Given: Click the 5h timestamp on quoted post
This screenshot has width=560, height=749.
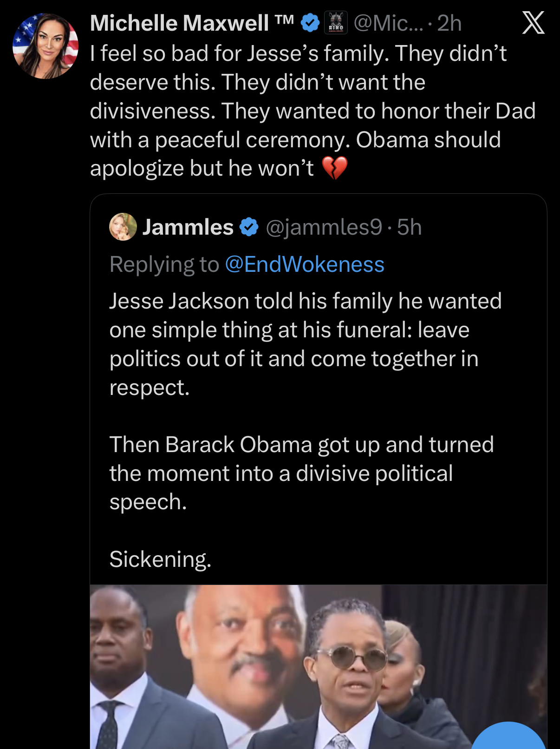Looking at the screenshot, I should coord(410,227).
